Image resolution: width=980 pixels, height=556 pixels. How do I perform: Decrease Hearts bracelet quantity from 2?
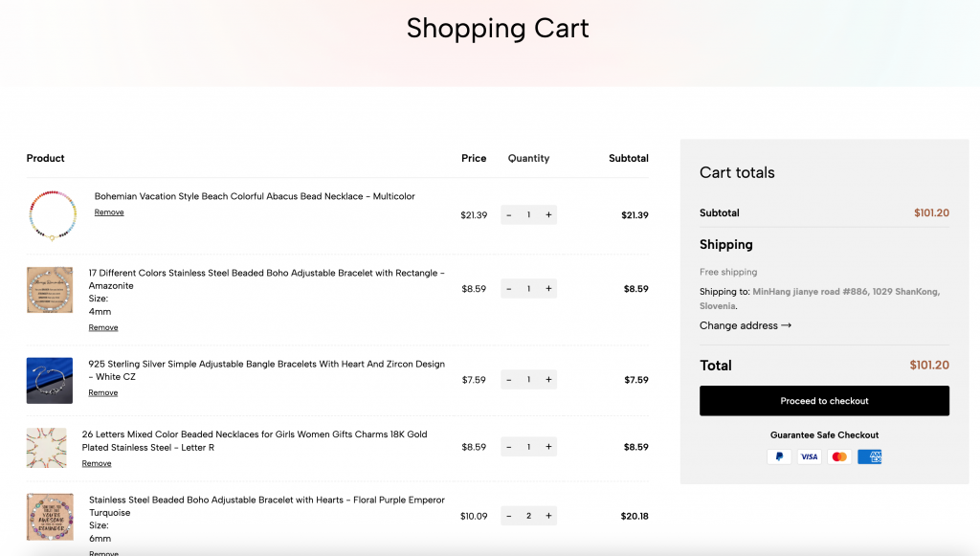click(x=509, y=516)
